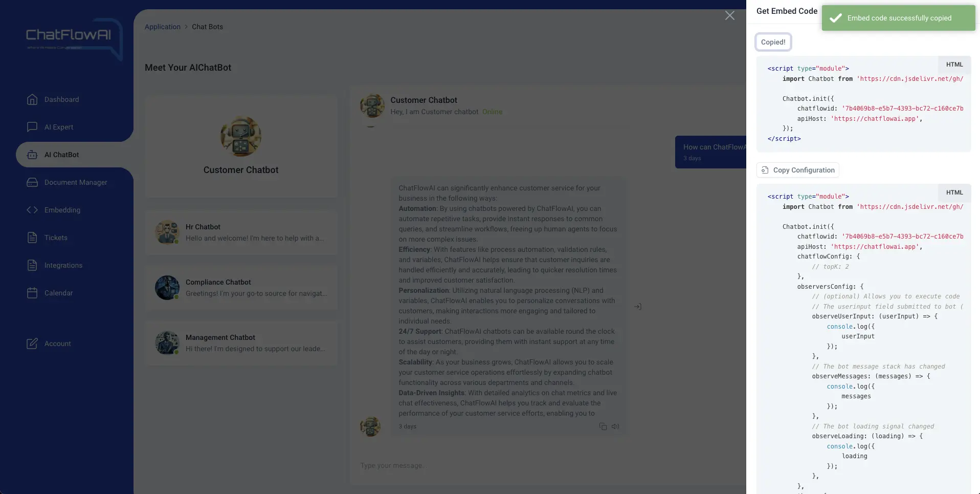Viewport: 980px width, 494px height.
Task: Click Customer Chatbot avatar in chat header
Action: click(x=372, y=106)
